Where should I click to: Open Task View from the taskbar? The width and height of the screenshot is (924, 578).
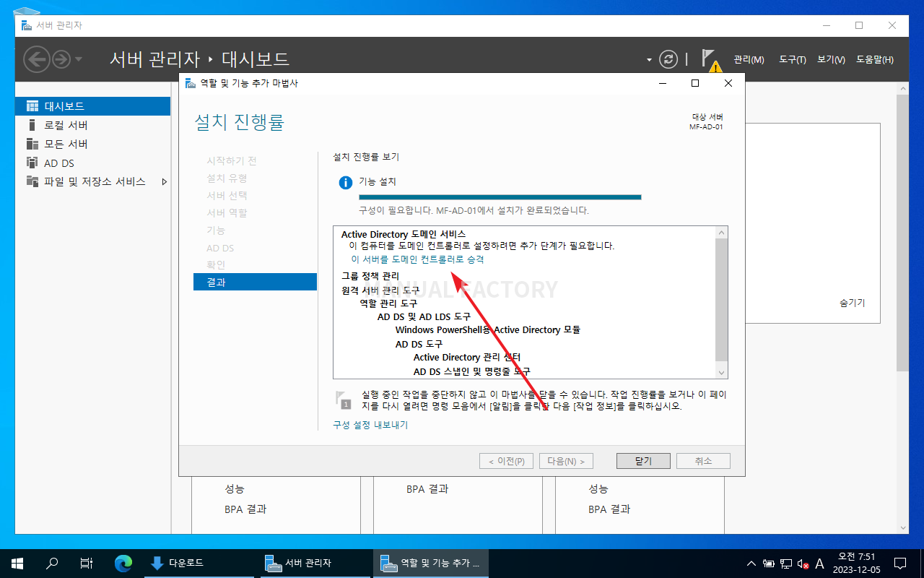pos(87,563)
